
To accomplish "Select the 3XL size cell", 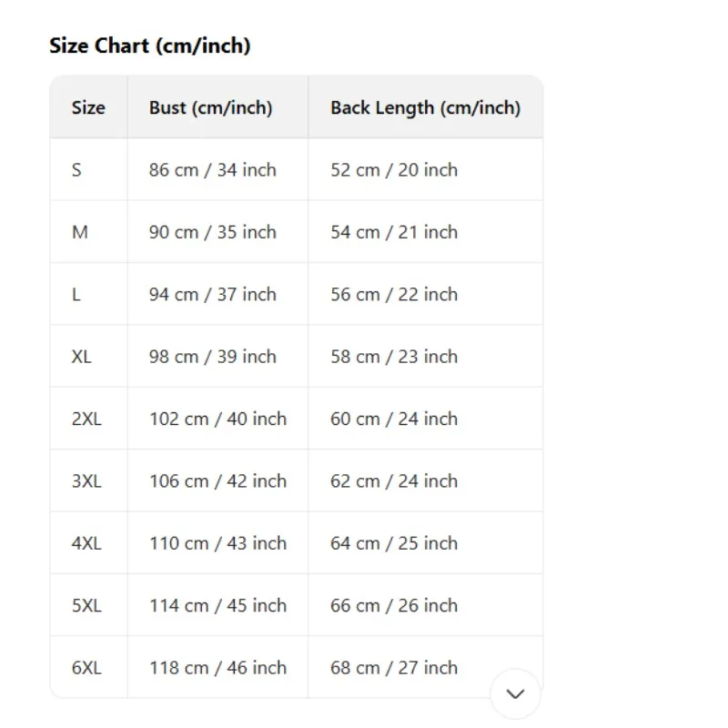I will pyautogui.click(x=86, y=481).
